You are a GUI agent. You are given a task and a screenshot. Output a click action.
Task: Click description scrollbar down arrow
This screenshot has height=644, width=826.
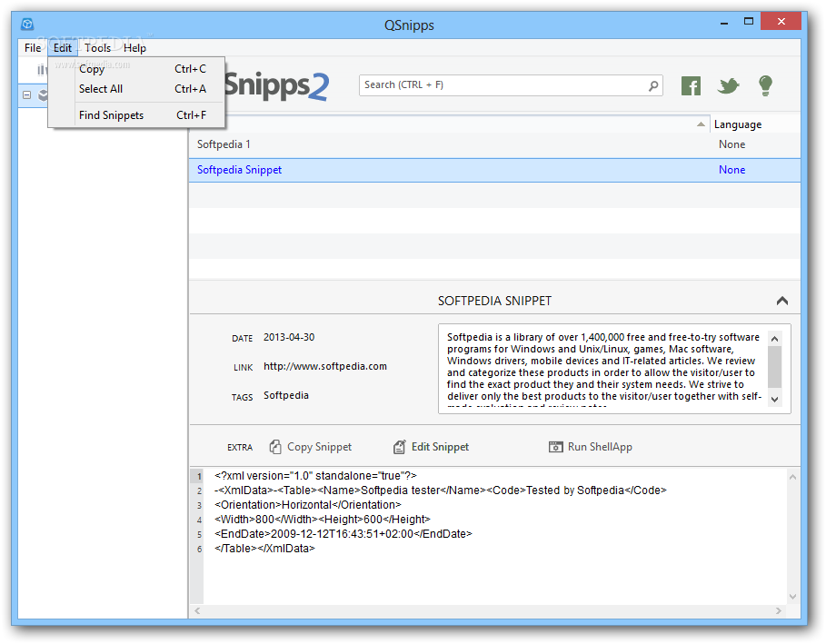pos(774,399)
